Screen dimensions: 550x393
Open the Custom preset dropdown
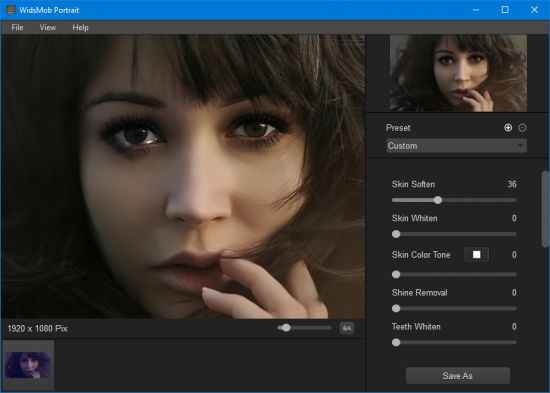pos(456,146)
